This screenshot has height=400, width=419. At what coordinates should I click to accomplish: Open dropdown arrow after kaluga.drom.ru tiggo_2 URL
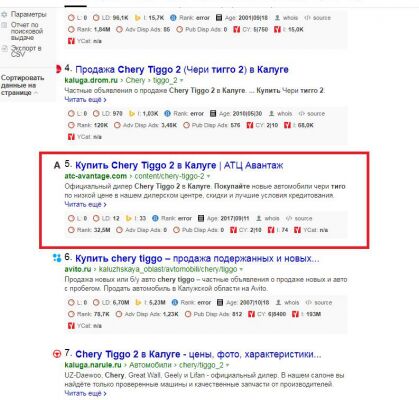pyautogui.click(x=181, y=80)
